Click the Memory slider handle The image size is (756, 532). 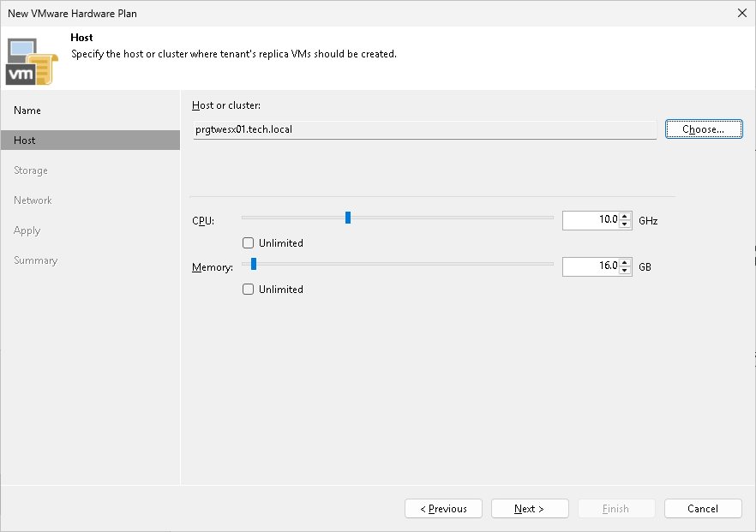click(x=252, y=264)
